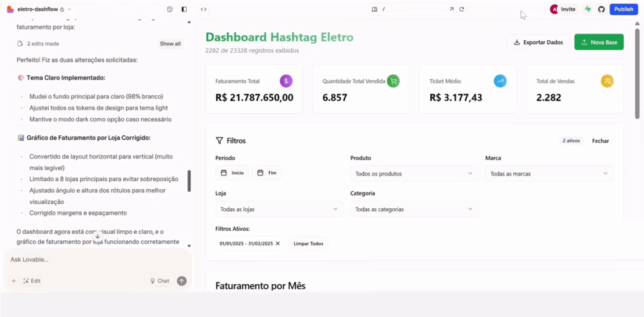Viewport: 644px width, 317px height.
Task: Click the lightbulb Chat mode button
Action: point(160,281)
